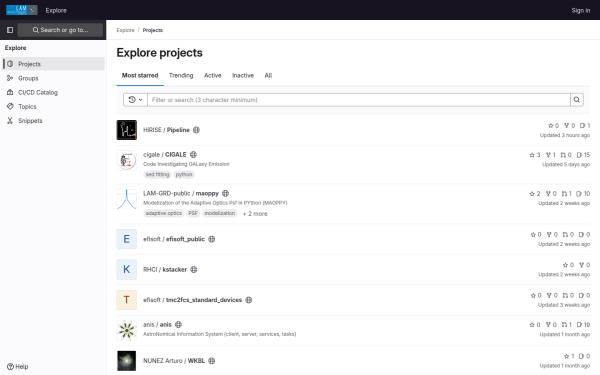
Task: Switch to the Active tab
Action: coord(213,75)
